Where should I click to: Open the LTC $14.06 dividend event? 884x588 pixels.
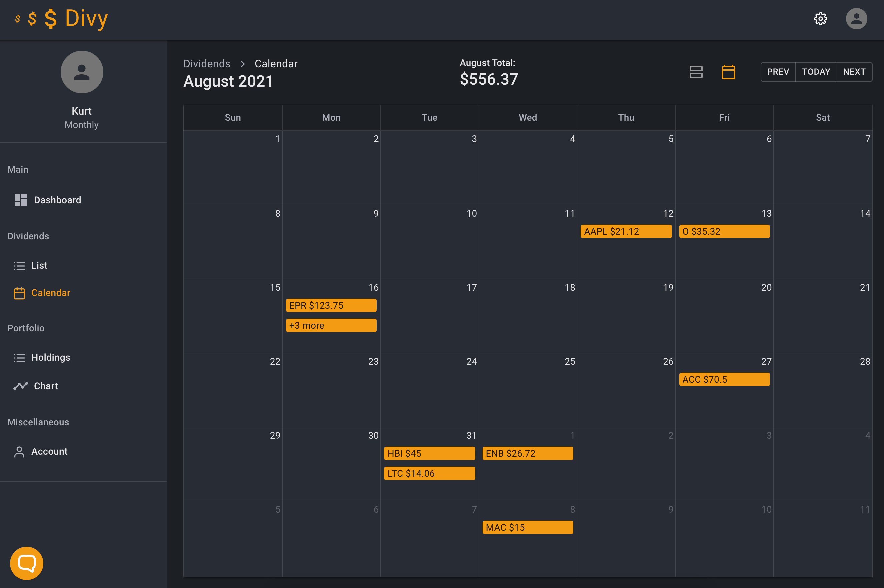pyautogui.click(x=429, y=473)
